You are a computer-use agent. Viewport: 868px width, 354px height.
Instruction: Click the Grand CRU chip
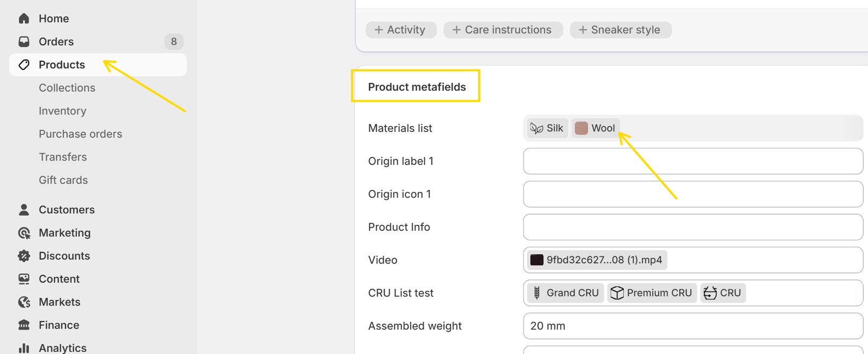click(565, 293)
